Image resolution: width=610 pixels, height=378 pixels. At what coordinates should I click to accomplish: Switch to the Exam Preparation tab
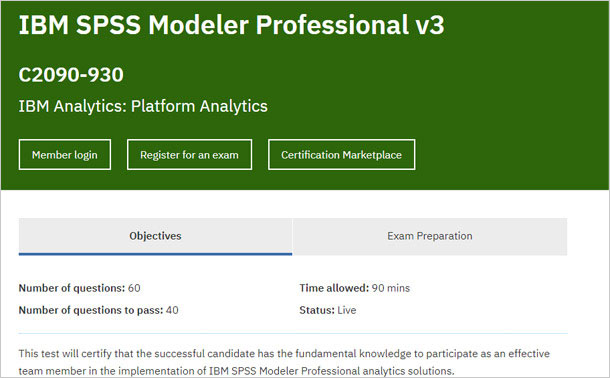(x=429, y=236)
